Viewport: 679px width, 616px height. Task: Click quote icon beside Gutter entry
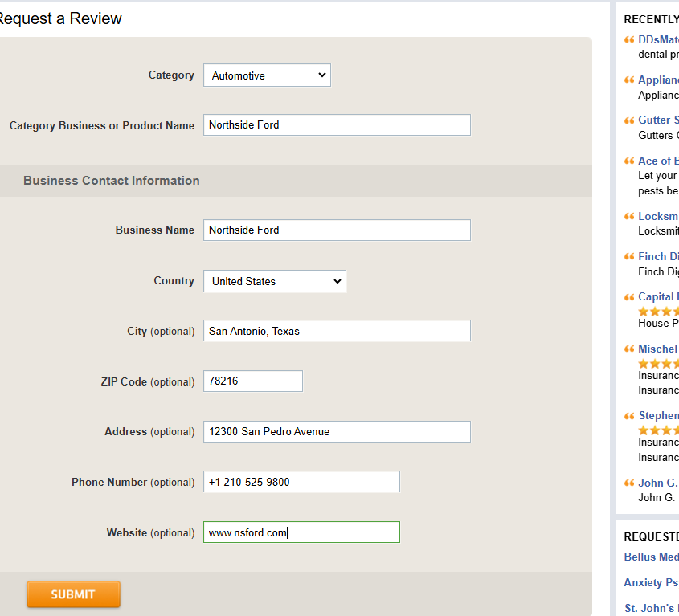pyautogui.click(x=629, y=120)
